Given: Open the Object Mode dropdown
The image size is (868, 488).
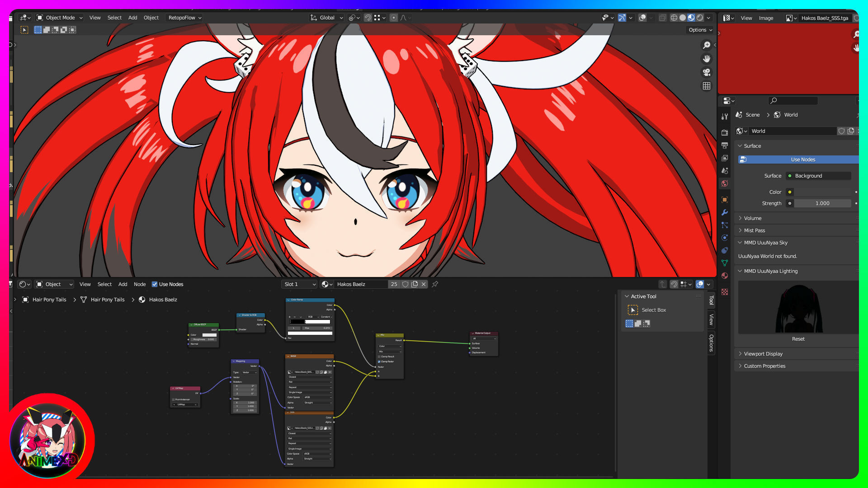Looking at the screenshot, I should [x=60, y=18].
